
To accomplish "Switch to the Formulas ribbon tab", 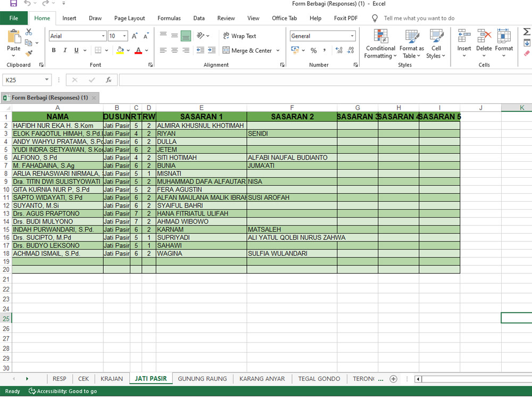I will click(x=169, y=18).
